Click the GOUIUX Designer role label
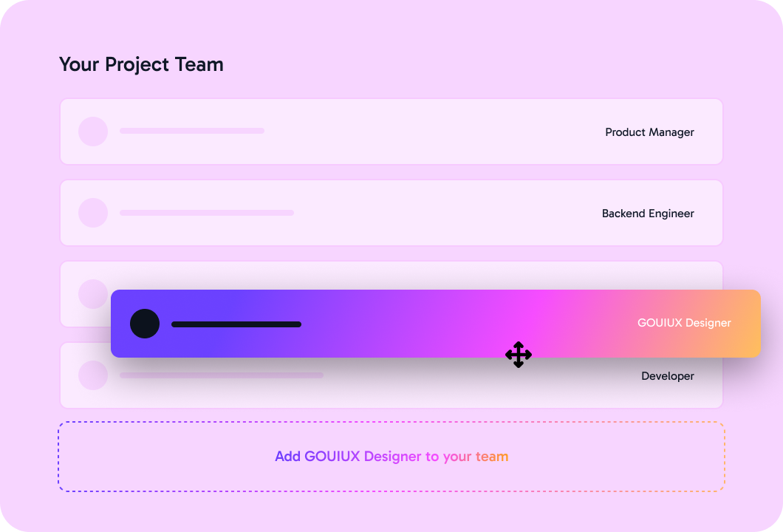This screenshot has width=783, height=532. pos(684,323)
